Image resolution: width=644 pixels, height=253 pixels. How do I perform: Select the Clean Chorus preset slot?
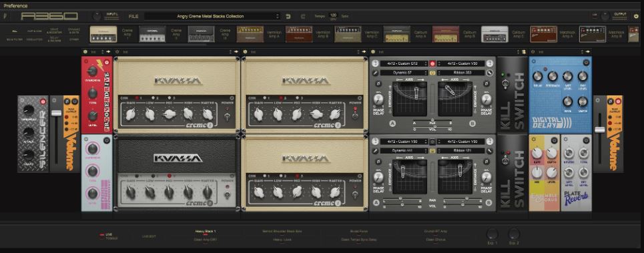tap(435, 240)
